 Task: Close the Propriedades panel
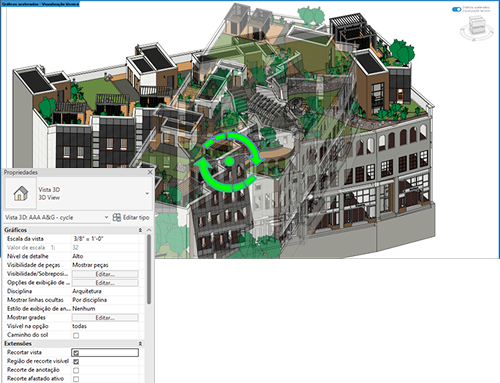point(150,172)
